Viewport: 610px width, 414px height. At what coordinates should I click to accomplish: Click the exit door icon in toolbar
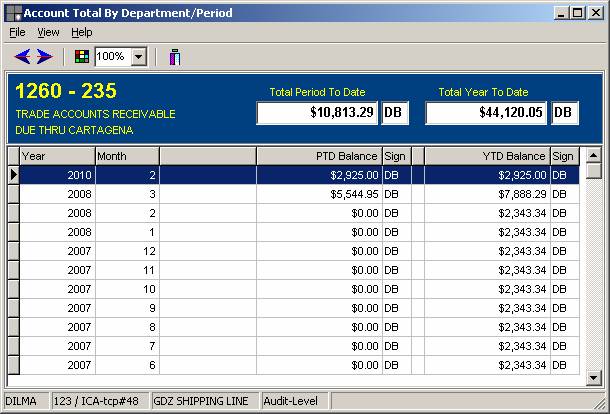pos(174,57)
